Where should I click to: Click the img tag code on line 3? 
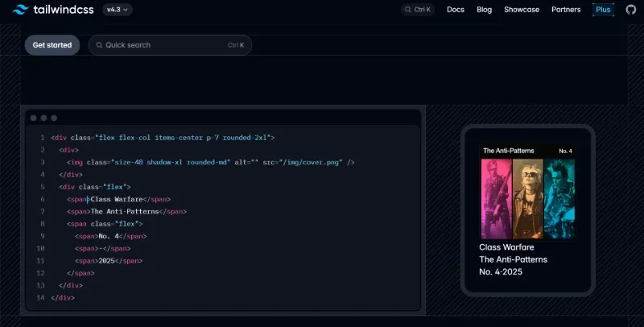211,162
